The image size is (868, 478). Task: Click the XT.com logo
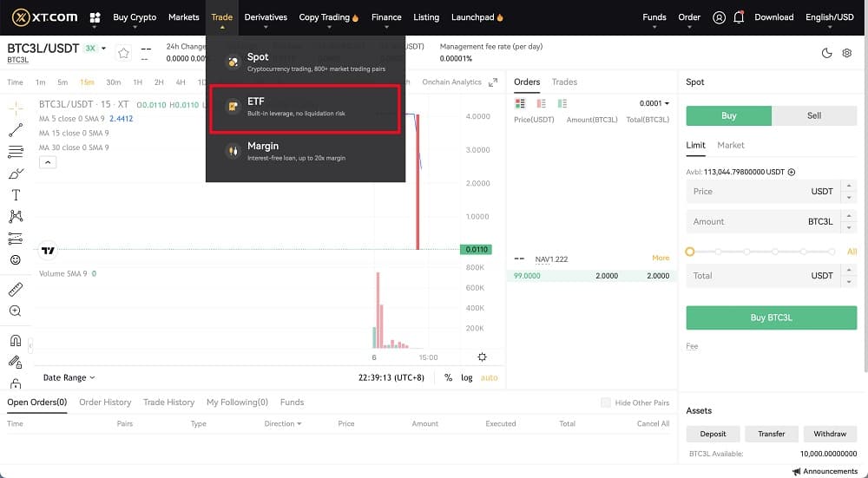(x=45, y=17)
